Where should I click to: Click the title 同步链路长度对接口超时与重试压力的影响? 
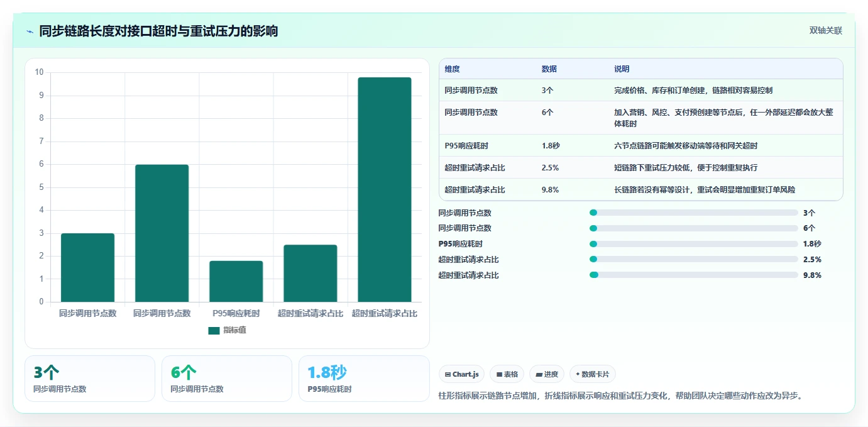pyautogui.click(x=158, y=31)
